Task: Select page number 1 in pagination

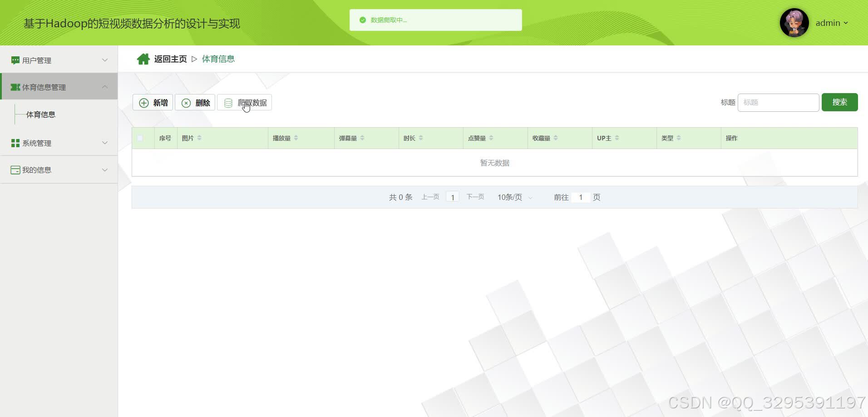Action: [x=453, y=197]
